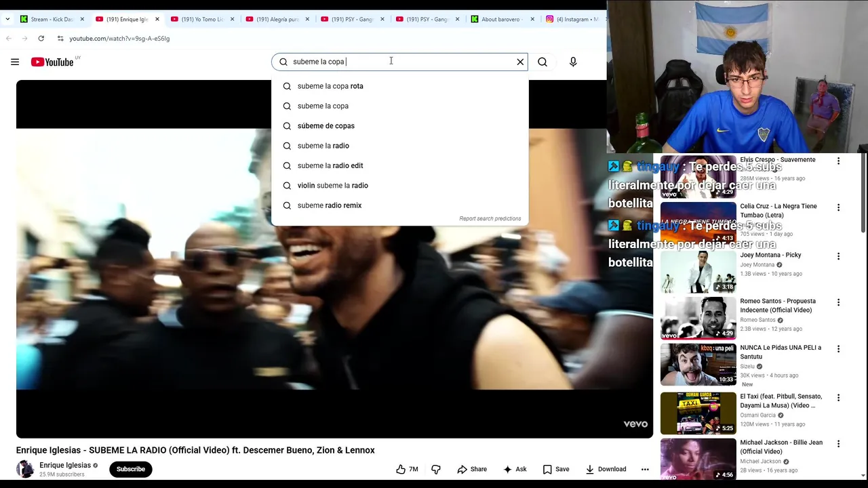The height and width of the screenshot is (488, 868).
Task: Choose suggestion 'violin subeme la radio'
Action: click(x=399, y=185)
